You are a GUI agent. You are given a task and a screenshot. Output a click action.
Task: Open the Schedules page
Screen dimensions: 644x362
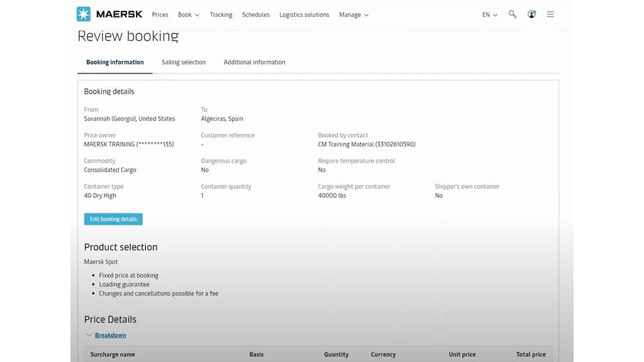[255, 14]
